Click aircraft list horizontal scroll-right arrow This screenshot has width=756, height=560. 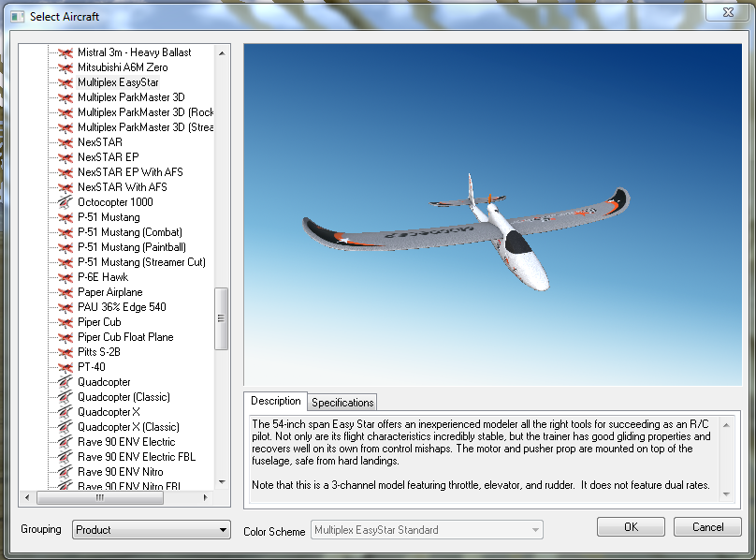click(x=206, y=497)
